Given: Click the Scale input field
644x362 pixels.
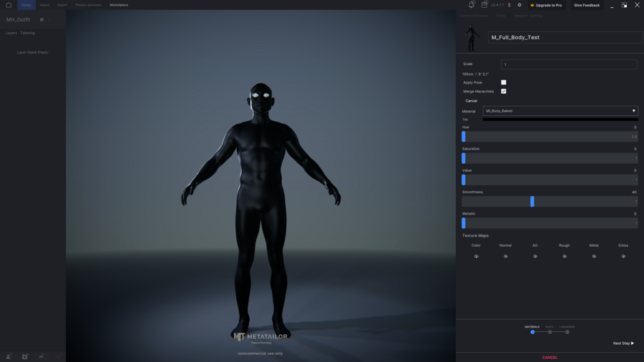Looking at the screenshot, I should click(x=568, y=64).
